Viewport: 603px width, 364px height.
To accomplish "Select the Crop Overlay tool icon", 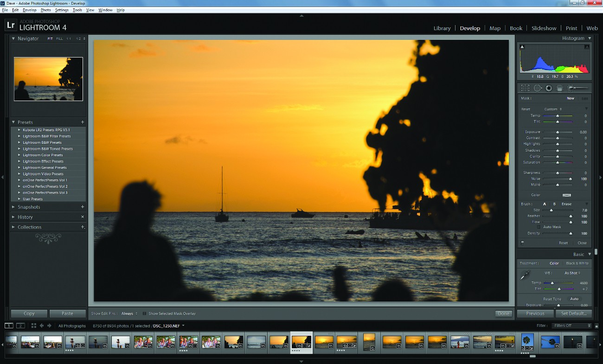I will point(525,88).
